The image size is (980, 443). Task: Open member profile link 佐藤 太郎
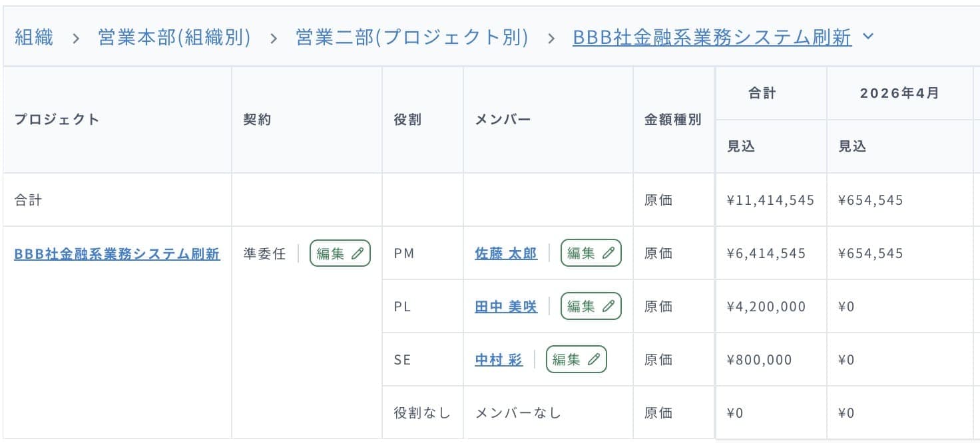pos(506,253)
